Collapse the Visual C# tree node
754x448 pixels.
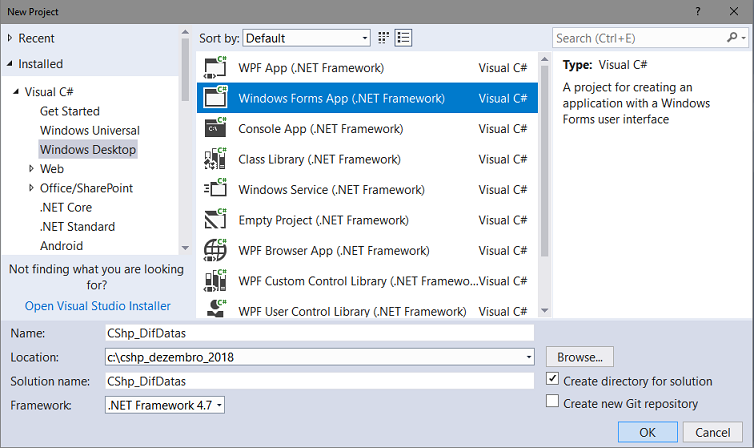pos(16,91)
